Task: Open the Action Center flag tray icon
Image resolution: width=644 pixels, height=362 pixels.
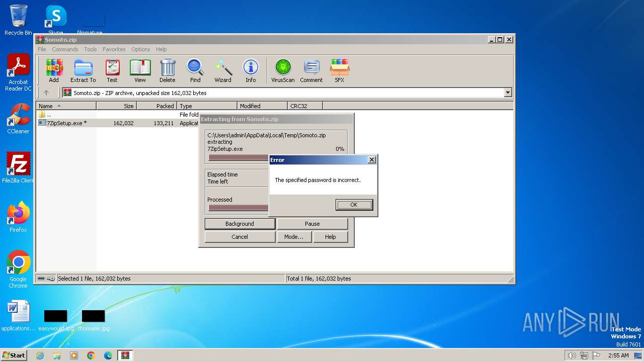Action: 596,355
